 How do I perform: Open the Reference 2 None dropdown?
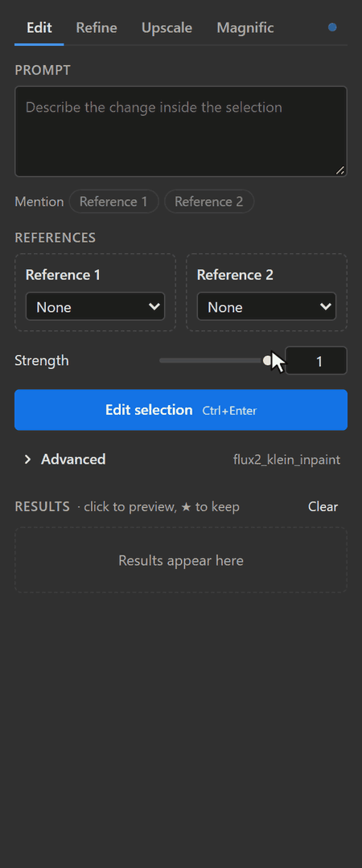tap(266, 307)
